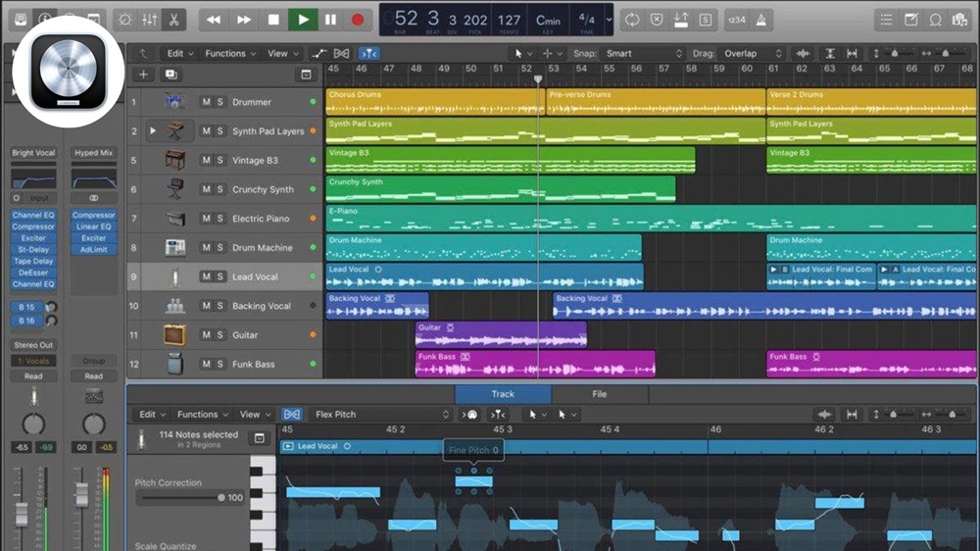Click the Bright Vocal setting button
980x551 pixels.
point(33,153)
